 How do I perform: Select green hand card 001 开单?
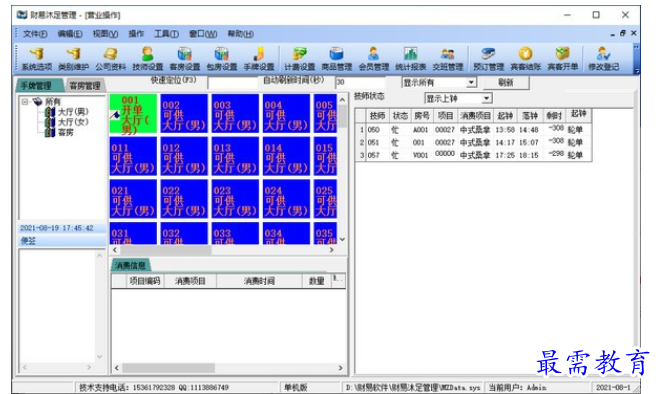[x=133, y=114]
